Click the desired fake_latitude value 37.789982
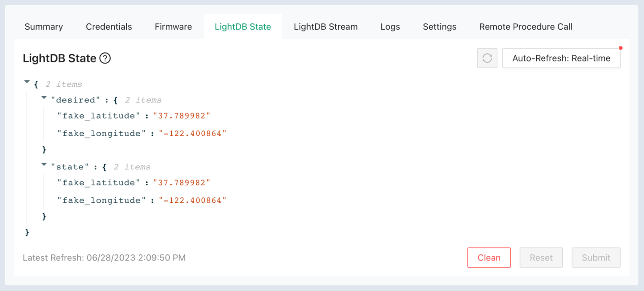The height and width of the screenshot is (291, 644). (x=182, y=115)
